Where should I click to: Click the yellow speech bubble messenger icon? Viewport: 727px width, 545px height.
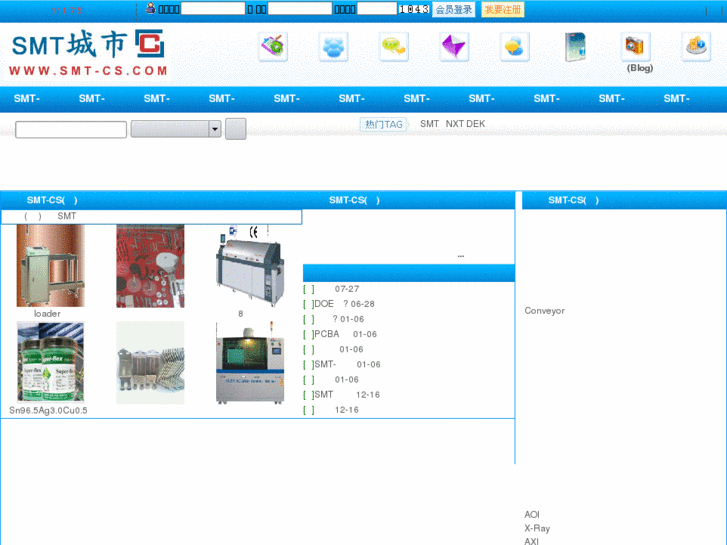point(515,46)
